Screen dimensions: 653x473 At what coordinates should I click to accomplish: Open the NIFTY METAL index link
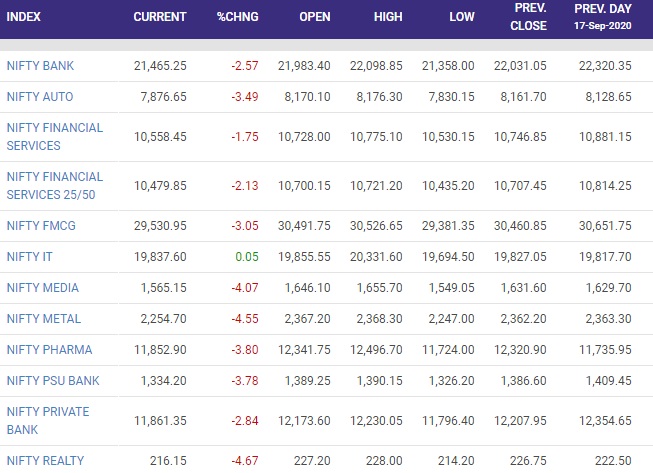[x=44, y=319]
